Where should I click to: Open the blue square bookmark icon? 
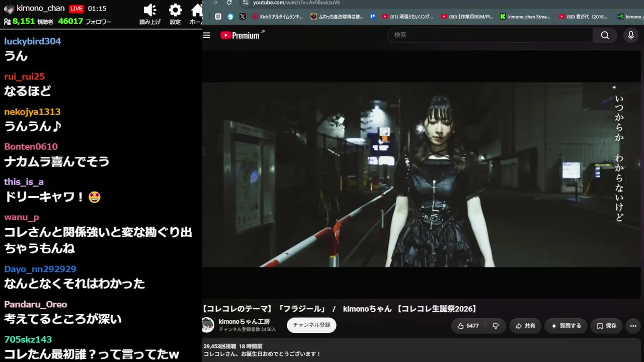pyautogui.click(x=373, y=17)
